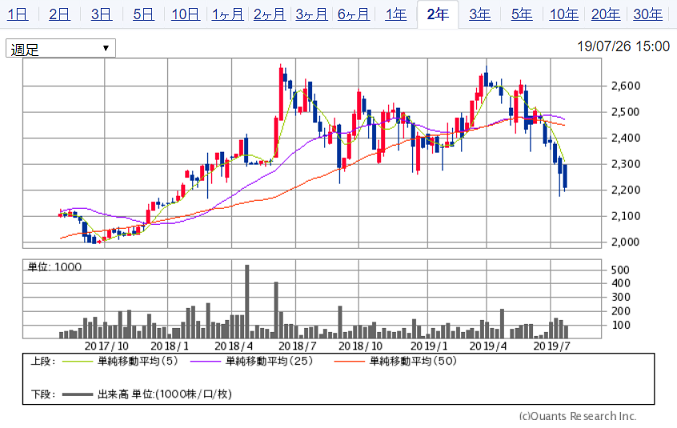
Task: Show the 2ヶ月 chart
Action: coord(269,15)
